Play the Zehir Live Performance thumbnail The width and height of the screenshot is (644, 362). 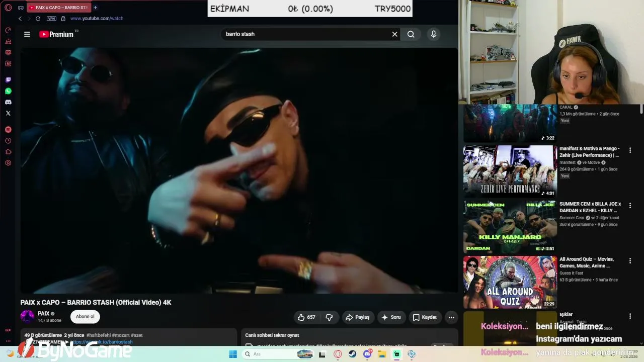click(x=510, y=171)
